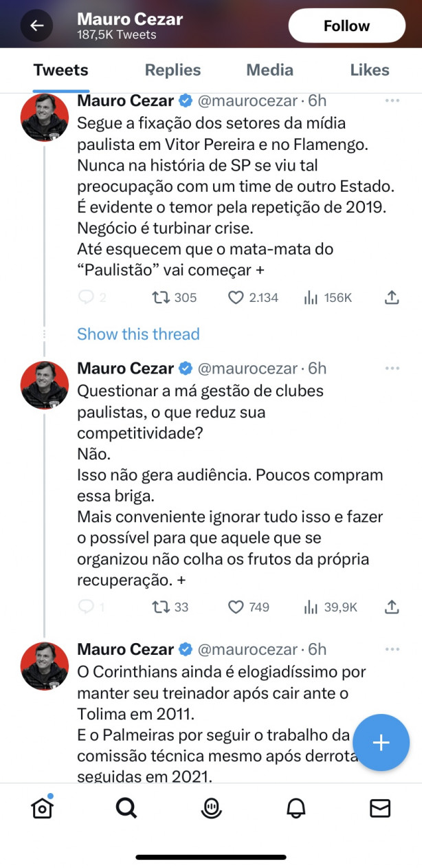View analytics showing 156K views

point(313,297)
